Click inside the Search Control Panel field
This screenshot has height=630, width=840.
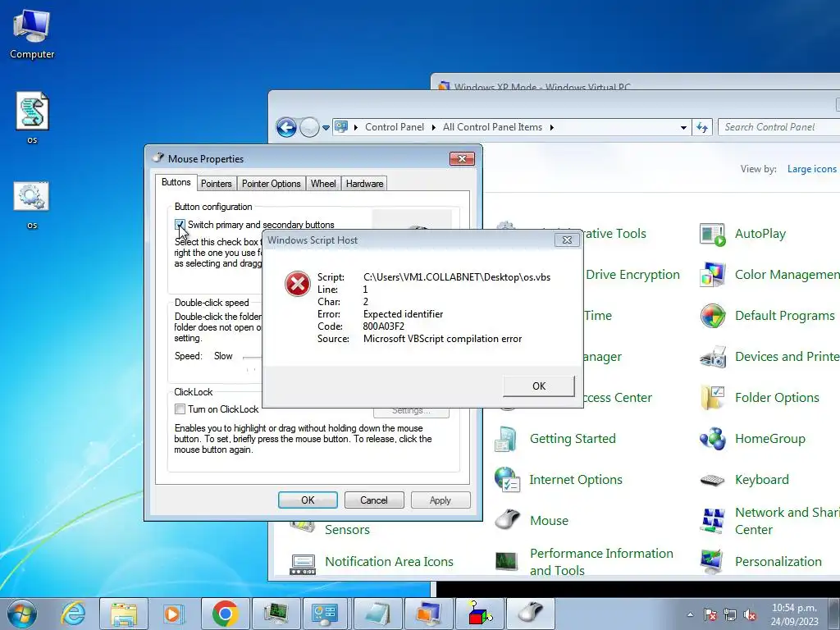(779, 127)
